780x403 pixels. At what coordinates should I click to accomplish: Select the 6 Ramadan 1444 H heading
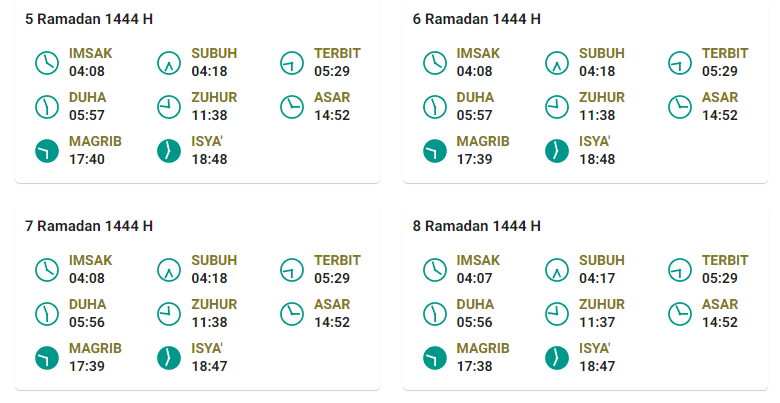click(x=477, y=19)
